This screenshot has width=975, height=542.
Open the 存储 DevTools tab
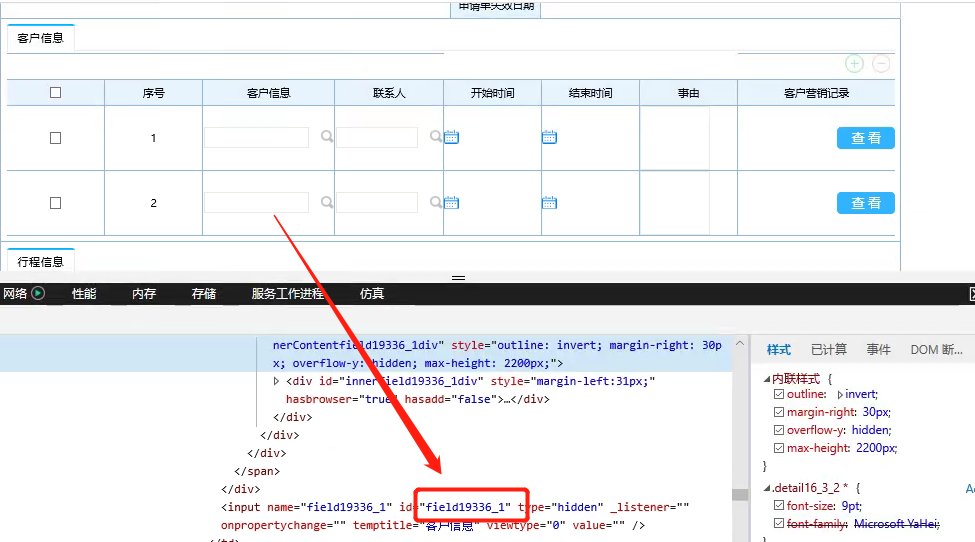click(203, 293)
